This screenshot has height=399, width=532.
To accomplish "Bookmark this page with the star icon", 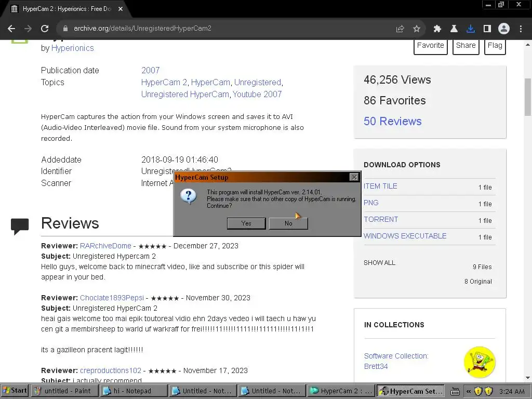I will pyautogui.click(x=416, y=29).
